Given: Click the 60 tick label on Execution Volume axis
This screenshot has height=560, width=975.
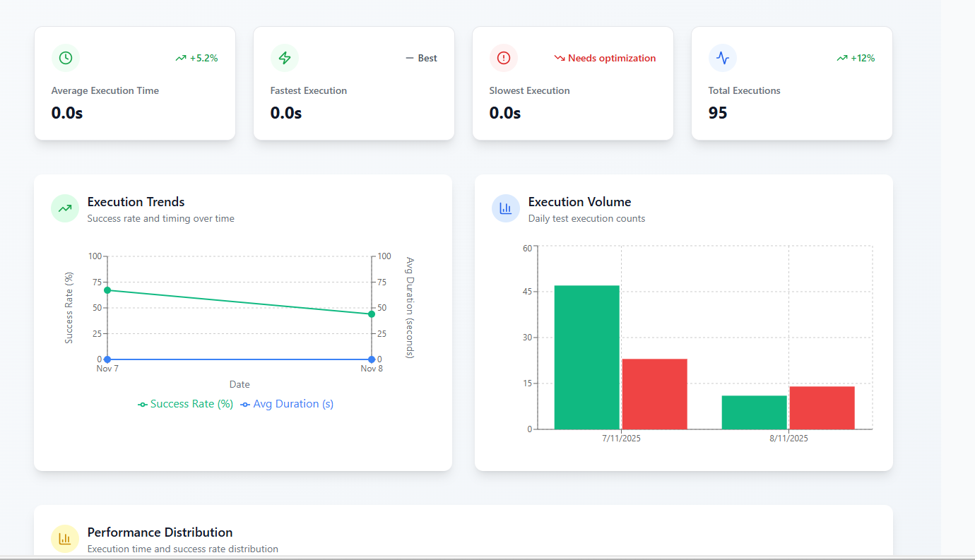Looking at the screenshot, I should tap(527, 248).
